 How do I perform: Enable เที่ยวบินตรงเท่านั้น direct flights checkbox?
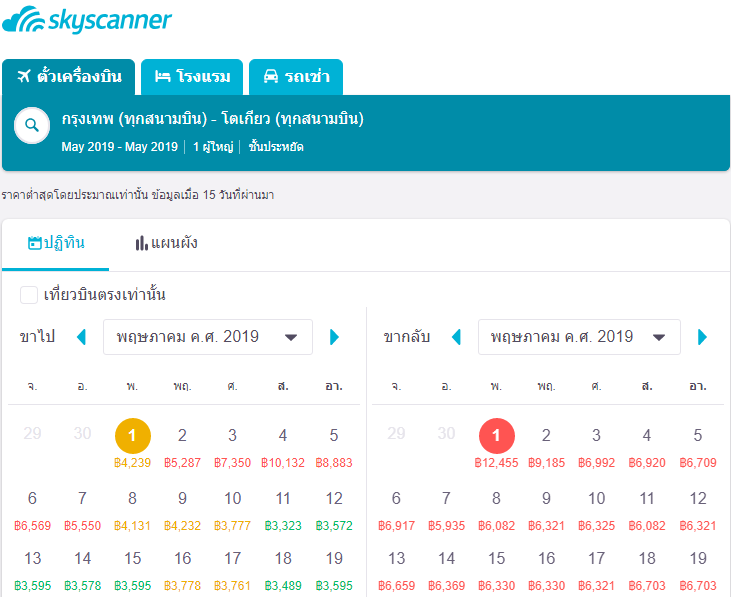click(29, 295)
